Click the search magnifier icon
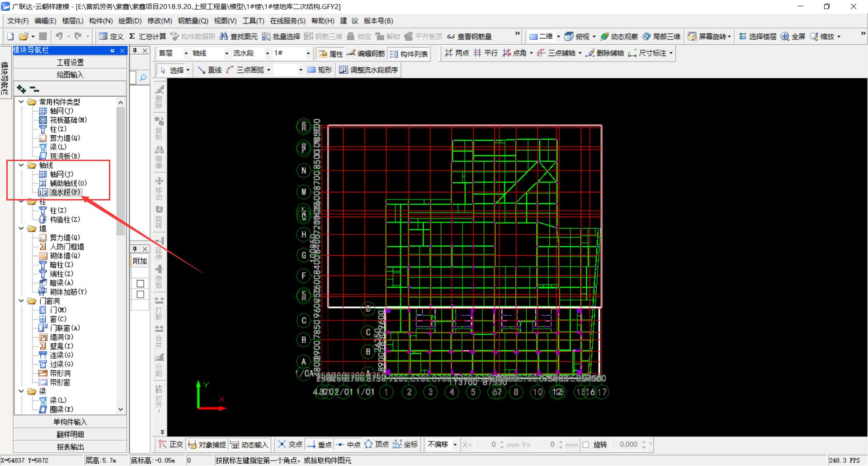The width and height of the screenshot is (868, 466). 143,77
